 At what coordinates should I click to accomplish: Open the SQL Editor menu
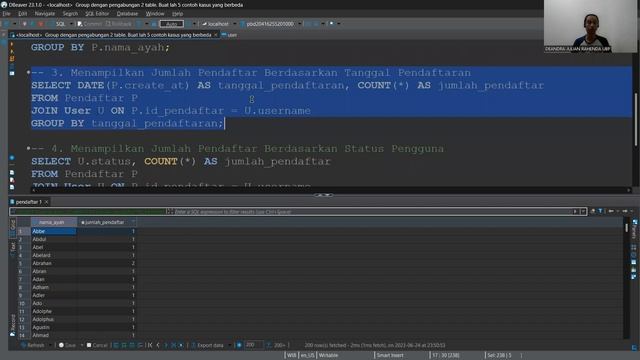(97, 13)
